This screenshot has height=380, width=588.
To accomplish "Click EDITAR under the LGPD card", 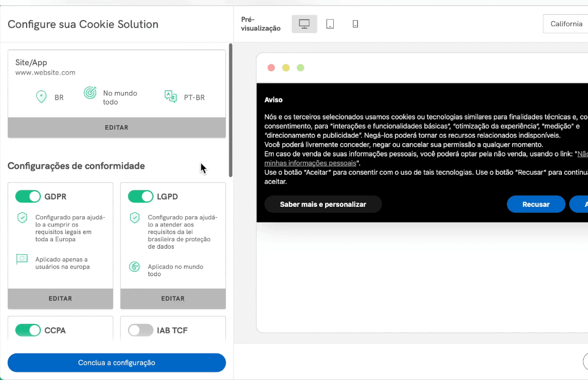I will coord(173,298).
